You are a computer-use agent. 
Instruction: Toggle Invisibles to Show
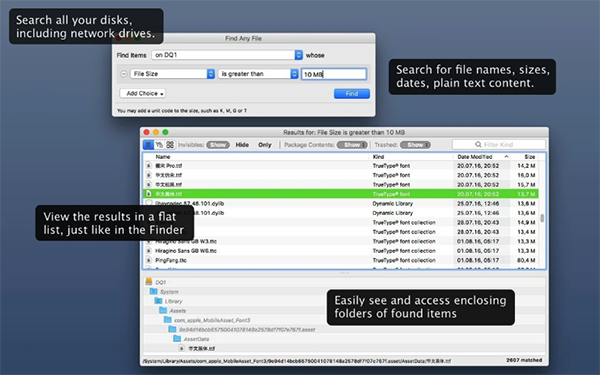point(218,145)
